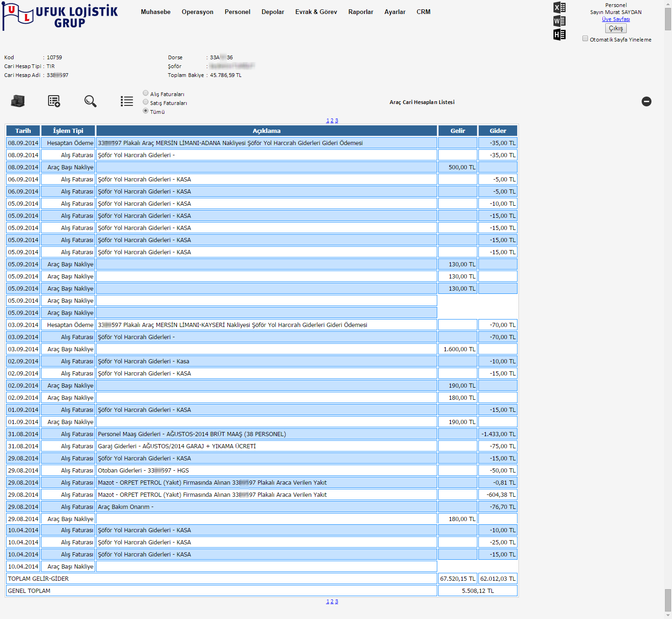Screen dimensions: 672x619
Task: Enable Otomatik Sayfa Yineleme checkbox
Action: [585, 39]
